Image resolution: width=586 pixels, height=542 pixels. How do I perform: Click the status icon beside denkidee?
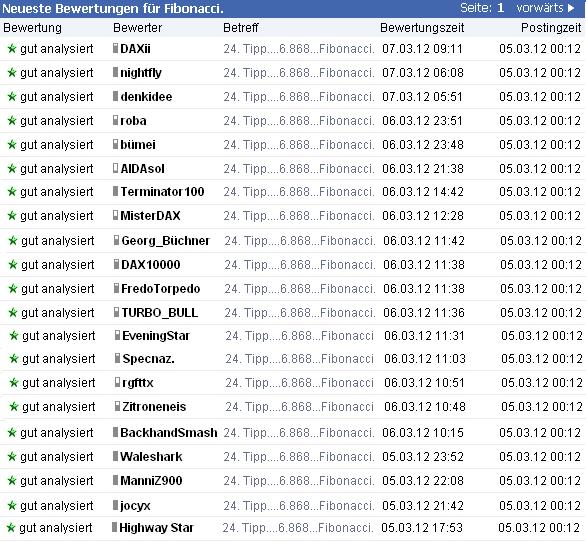(115, 96)
